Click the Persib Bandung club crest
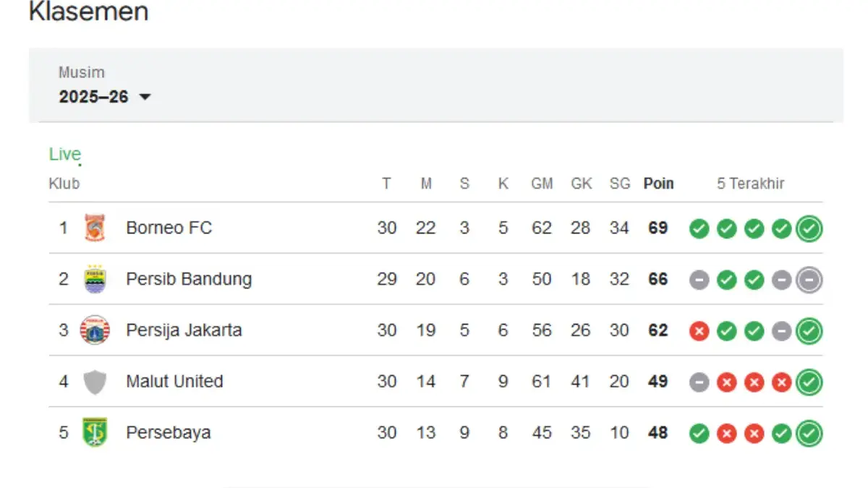This screenshot has width=868, height=488. coord(96,279)
